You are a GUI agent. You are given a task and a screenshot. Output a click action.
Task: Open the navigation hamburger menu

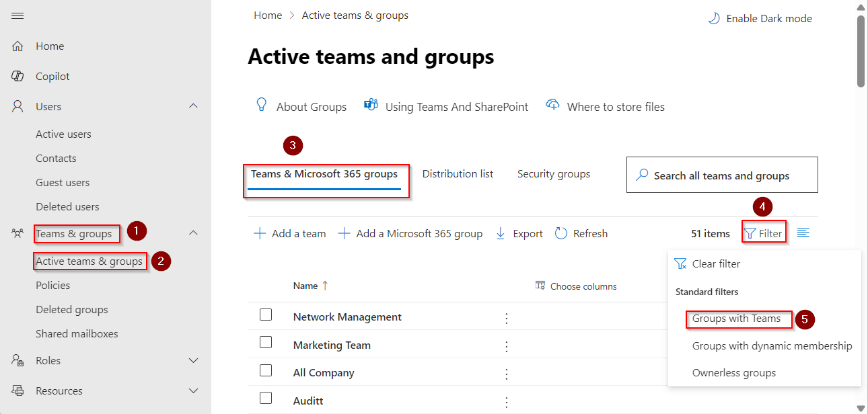coord(17,16)
